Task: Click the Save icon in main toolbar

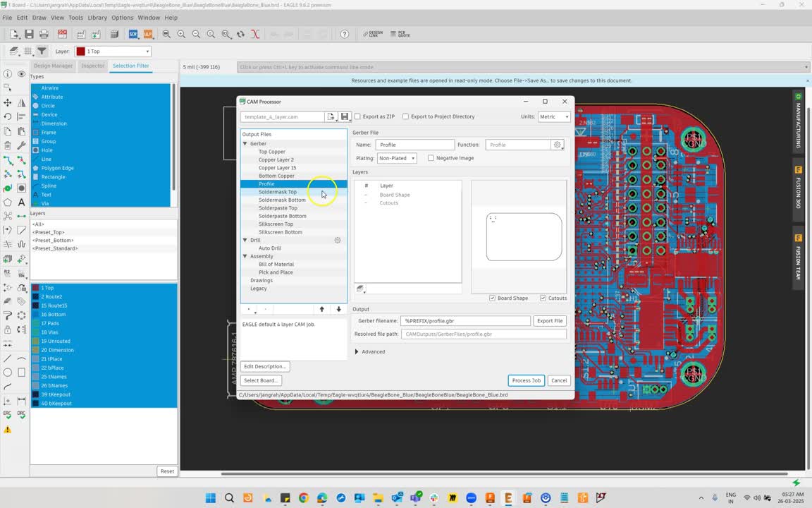Action: pyautogui.click(x=29, y=34)
